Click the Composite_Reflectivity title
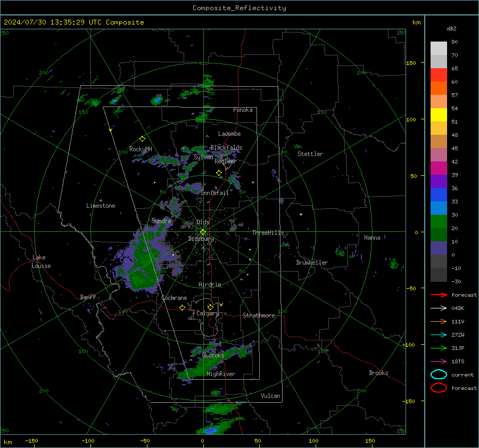Image resolution: width=479 pixels, height=448 pixels. click(240, 8)
